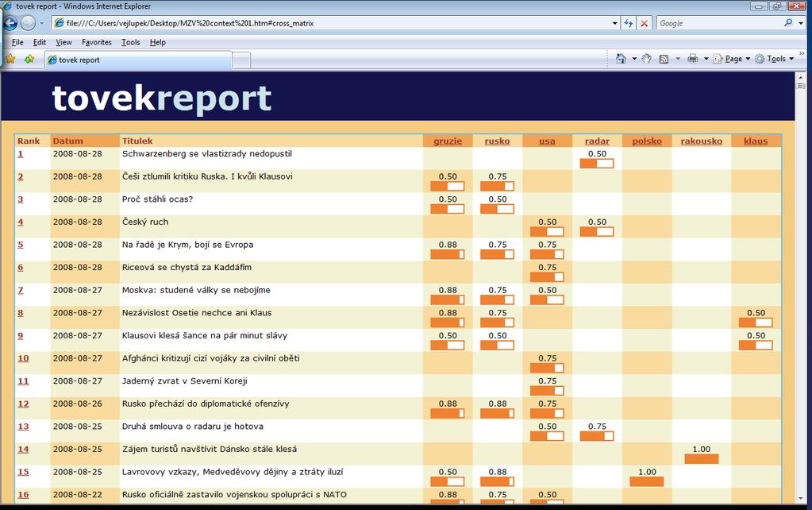812x510 pixels.
Task: Expand the Print options dropdown arrow
Action: point(706,59)
